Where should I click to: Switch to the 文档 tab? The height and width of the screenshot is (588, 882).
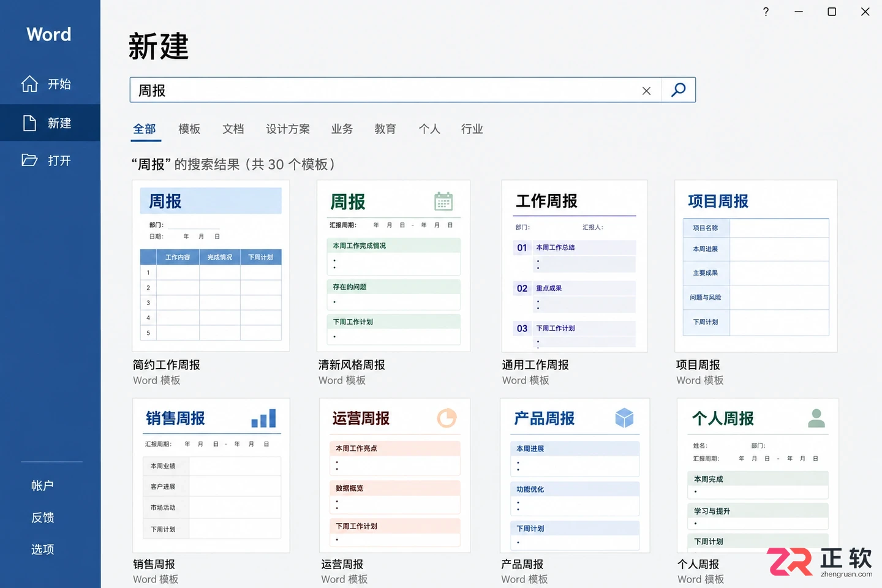pyautogui.click(x=233, y=129)
